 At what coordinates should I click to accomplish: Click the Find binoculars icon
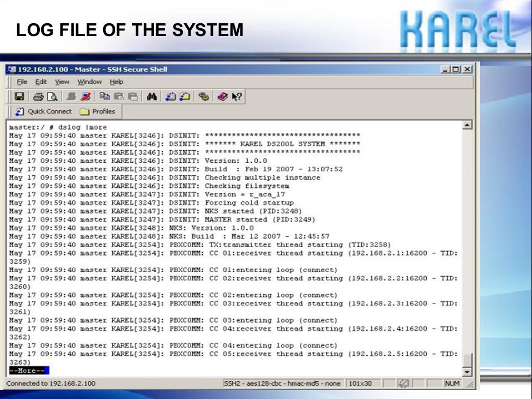pyautogui.click(x=152, y=96)
